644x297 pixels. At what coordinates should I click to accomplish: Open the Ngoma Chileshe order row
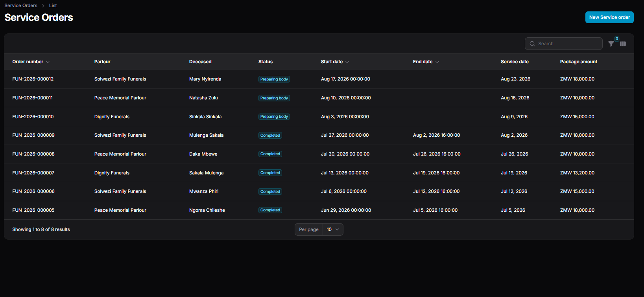319,210
